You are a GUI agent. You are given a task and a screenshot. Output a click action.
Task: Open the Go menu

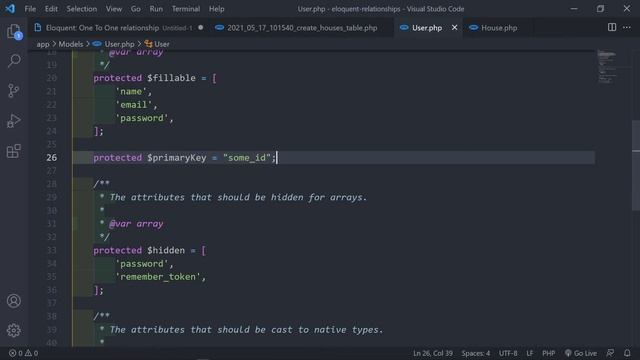pos(136,9)
